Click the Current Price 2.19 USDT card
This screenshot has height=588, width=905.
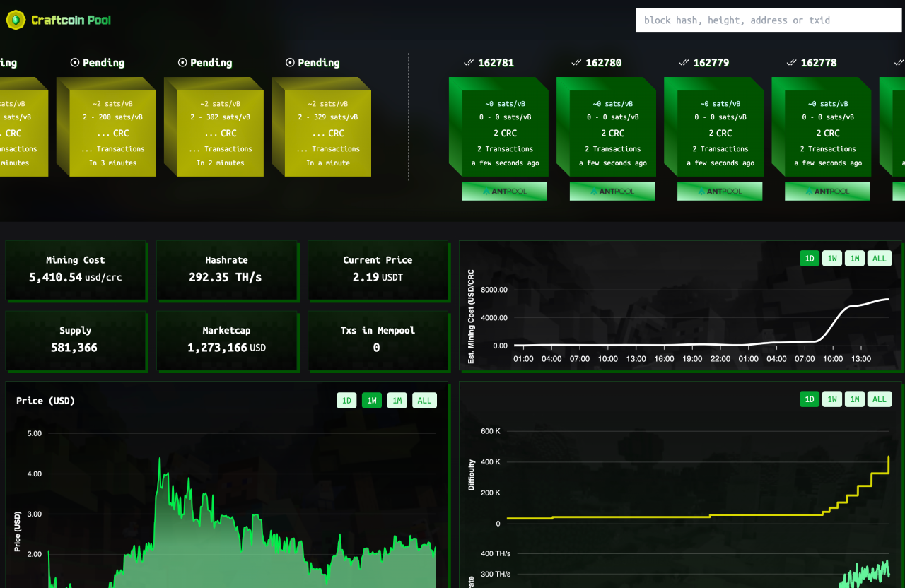(378, 271)
